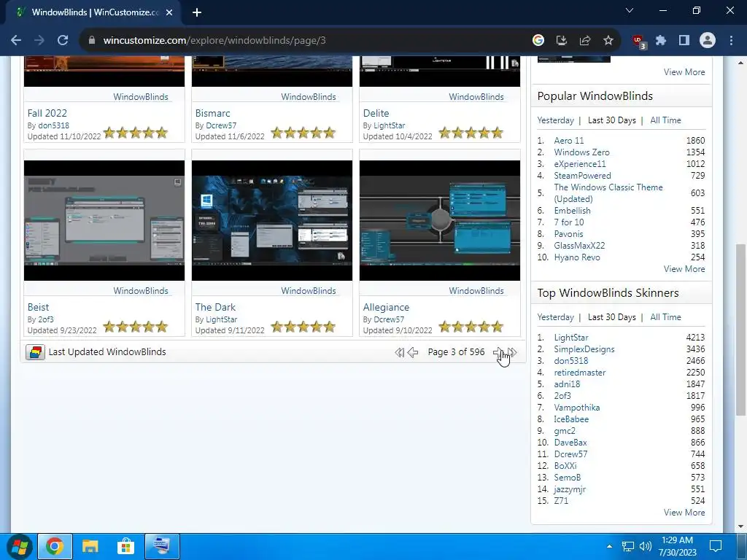Screen dimensions: 747x560
Task: Click WindowBlinds category under Beist
Action: point(141,291)
